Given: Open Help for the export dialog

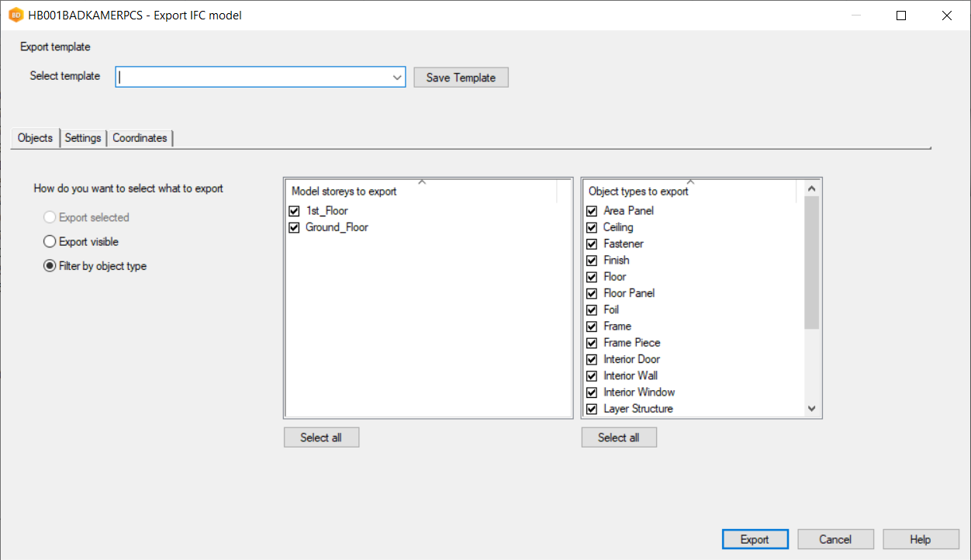Looking at the screenshot, I should coord(920,540).
